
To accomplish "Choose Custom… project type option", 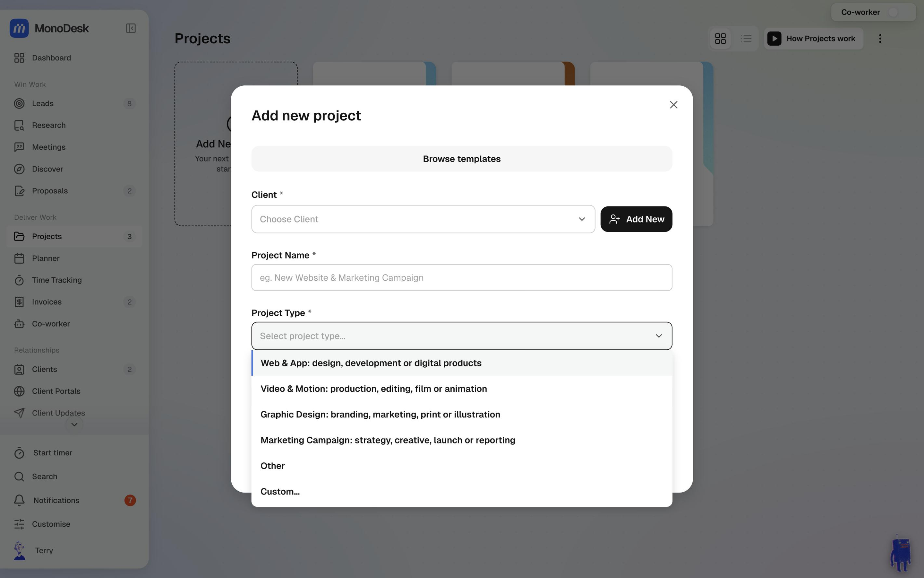I will (462, 492).
